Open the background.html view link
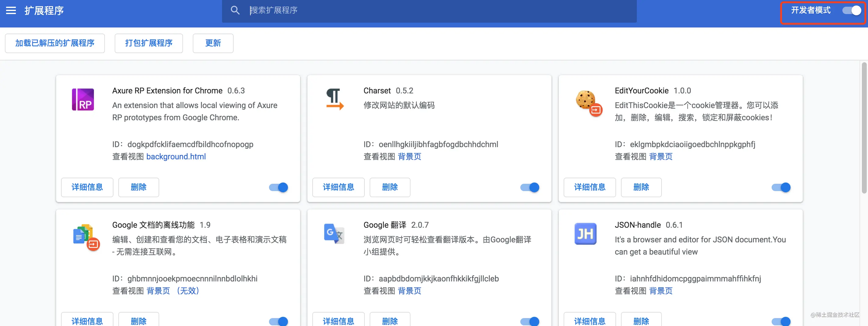868x326 pixels. click(176, 156)
